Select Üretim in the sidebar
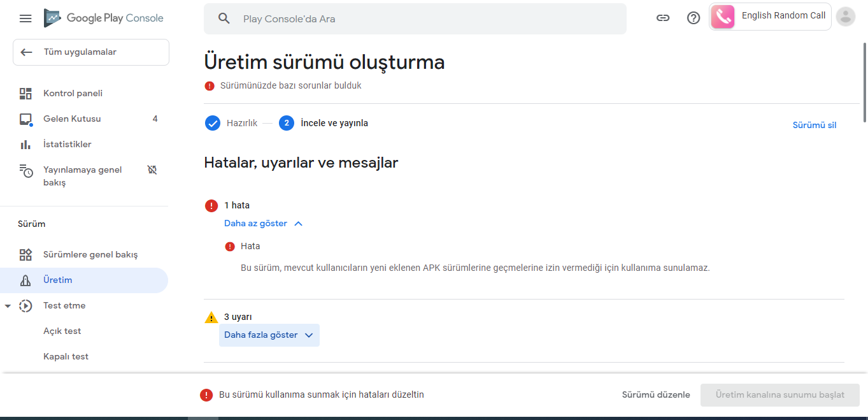 coord(84,280)
